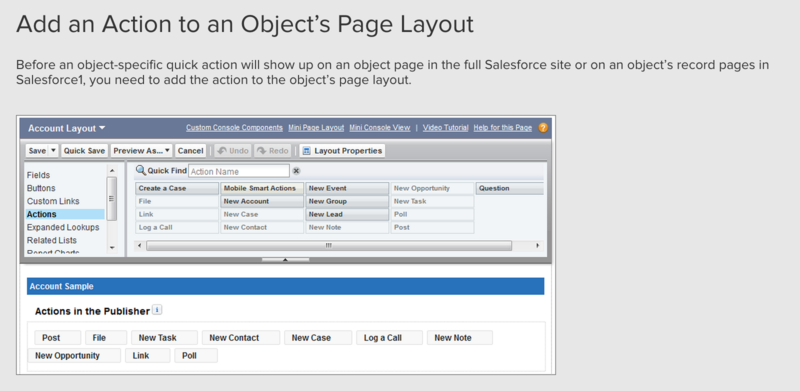Screen dimensions: 800x391
Task: Click the Cancel button
Action: tap(190, 151)
